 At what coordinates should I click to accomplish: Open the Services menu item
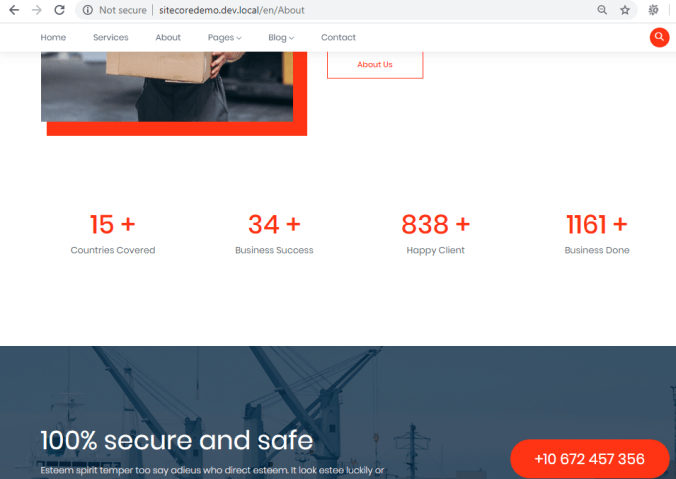tap(110, 38)
